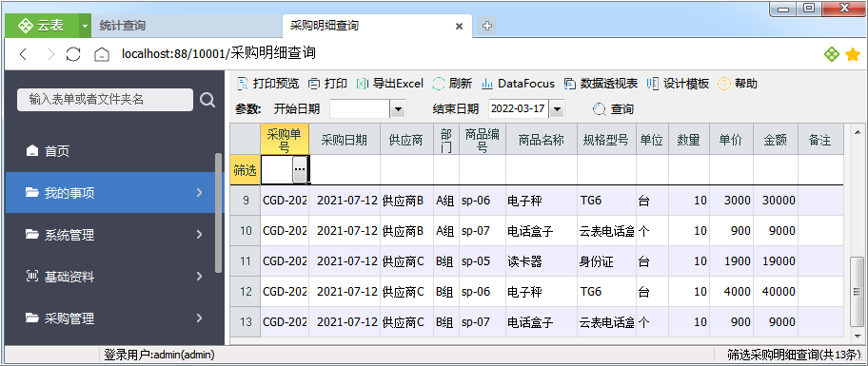Switch to the 统计查询 tab
The width and height of the screenshot is (868, 366).
click(x=123, y=26)
